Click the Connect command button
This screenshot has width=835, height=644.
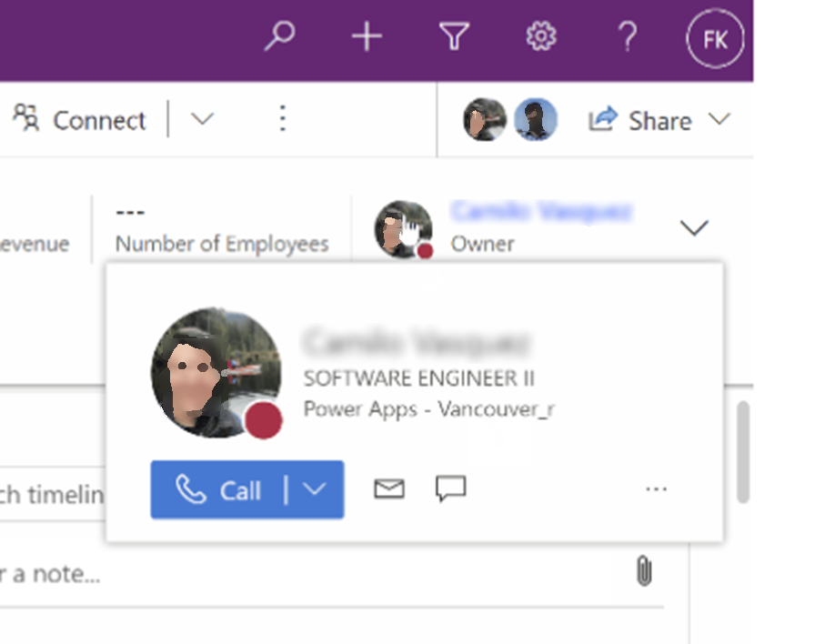pyautogui.click(x=79, y=119)
